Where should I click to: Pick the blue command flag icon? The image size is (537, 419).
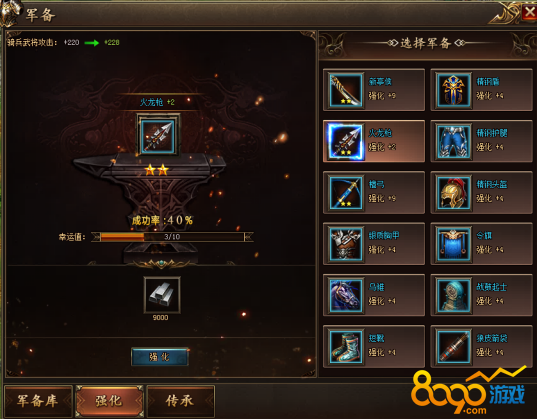[x=453, y=244]
